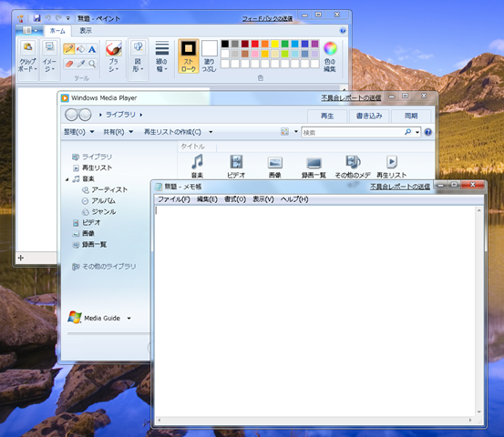Click the view options icon in Media Player
The width and height of the screenshot is (504, 437).
pos(284,131)
